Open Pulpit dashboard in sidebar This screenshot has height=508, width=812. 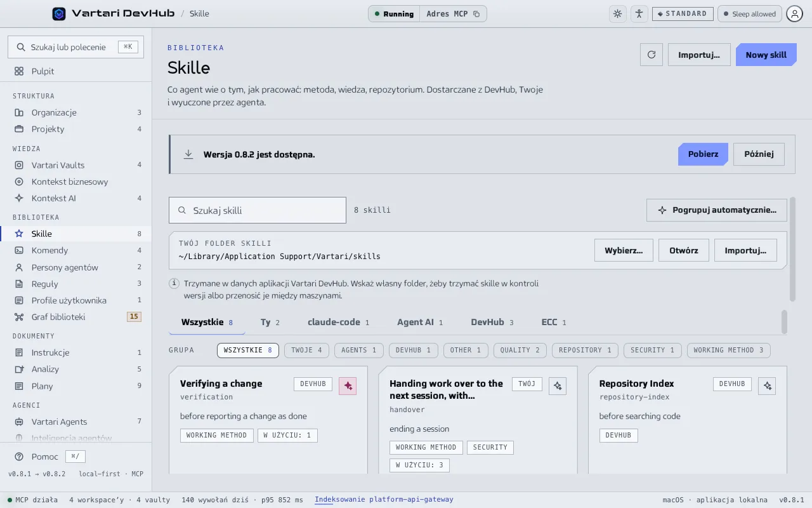[x=76, y=71]
